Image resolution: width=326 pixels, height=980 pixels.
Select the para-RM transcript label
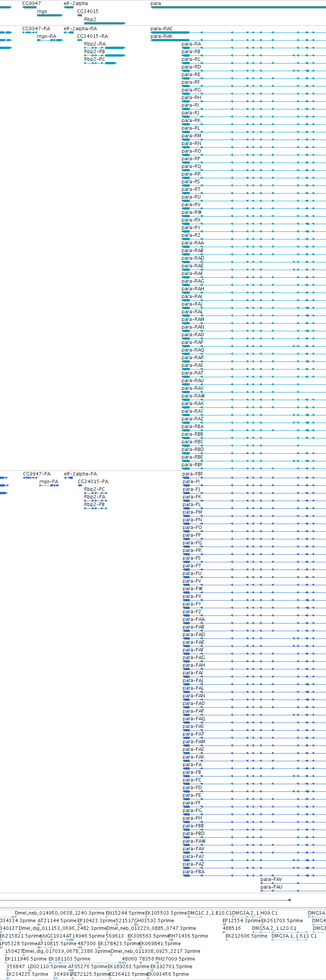click(x=191, y=136)
